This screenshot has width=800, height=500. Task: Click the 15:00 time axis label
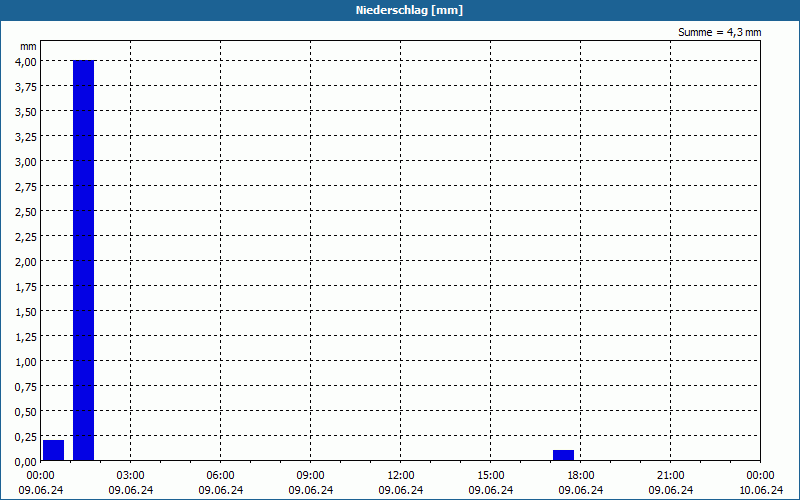(491, 476)
